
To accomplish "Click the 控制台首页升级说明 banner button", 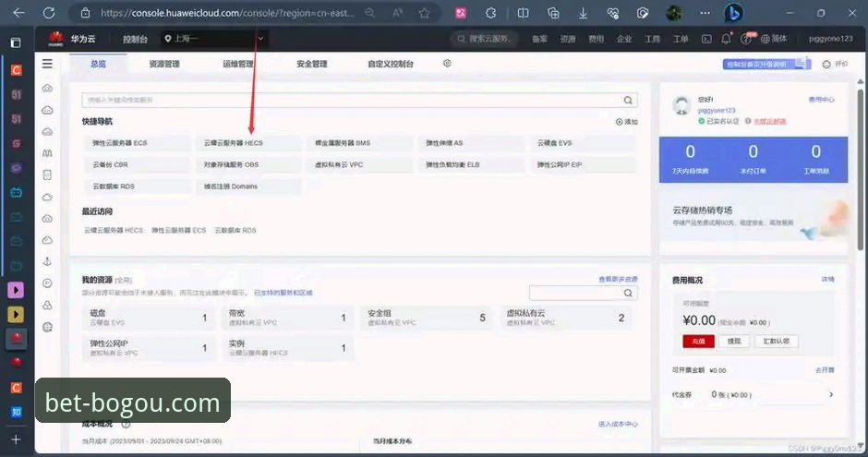I will (766, 65).
